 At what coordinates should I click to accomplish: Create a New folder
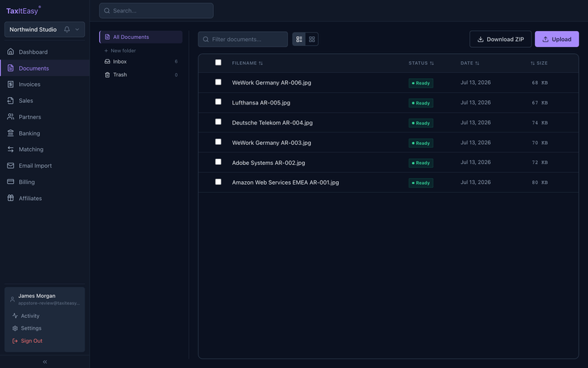(x=120, y=50)
